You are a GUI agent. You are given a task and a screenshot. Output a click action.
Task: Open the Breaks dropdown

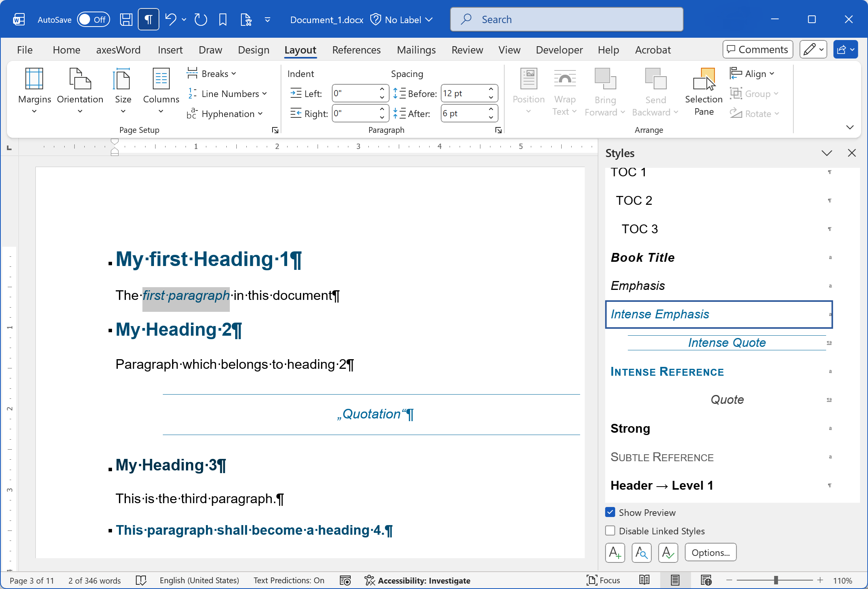click(x=211, y=74)
